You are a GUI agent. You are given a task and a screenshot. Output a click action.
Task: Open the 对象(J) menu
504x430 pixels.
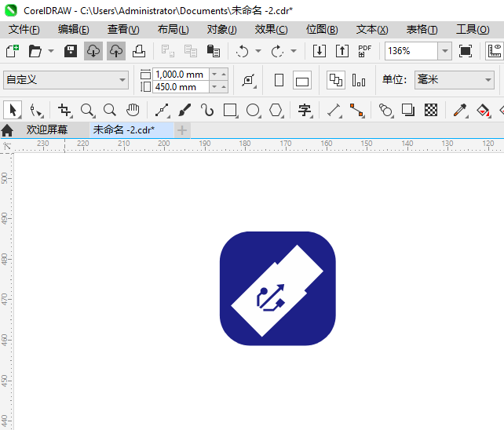(x=222, y=30)
